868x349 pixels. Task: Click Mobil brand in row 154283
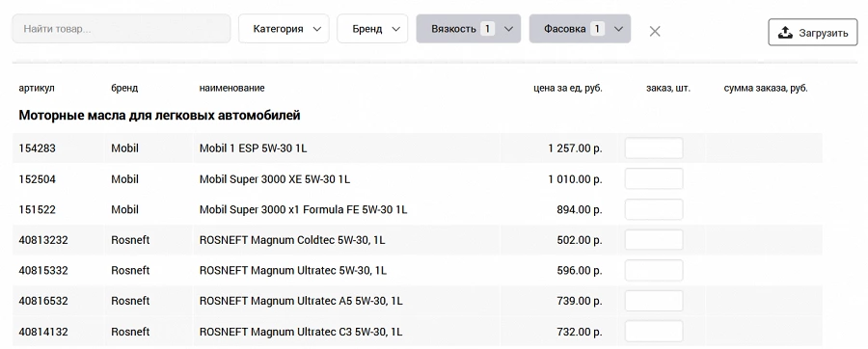tap(124, 148)
